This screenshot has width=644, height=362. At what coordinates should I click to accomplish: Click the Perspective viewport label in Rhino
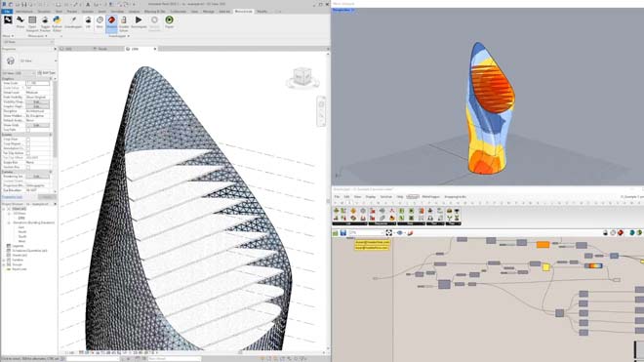point(342,10)
